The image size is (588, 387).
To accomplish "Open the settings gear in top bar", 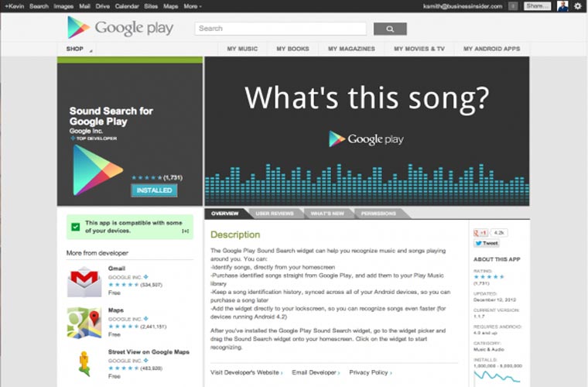I will point(577,6).
